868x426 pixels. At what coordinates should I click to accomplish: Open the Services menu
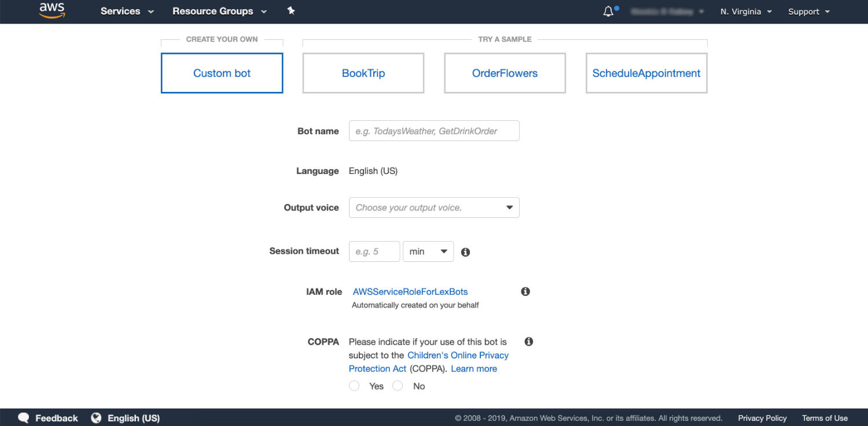(x=126, y=11)
